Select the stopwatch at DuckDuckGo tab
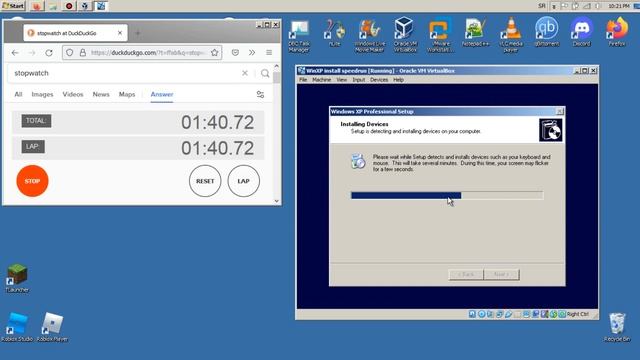The image size is (640, 360). [x=76, y=33]
